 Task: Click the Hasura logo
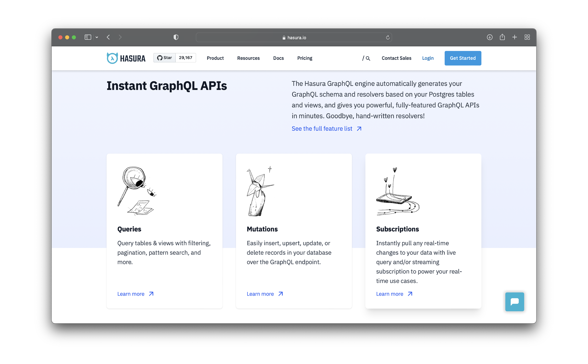[126, 58]
